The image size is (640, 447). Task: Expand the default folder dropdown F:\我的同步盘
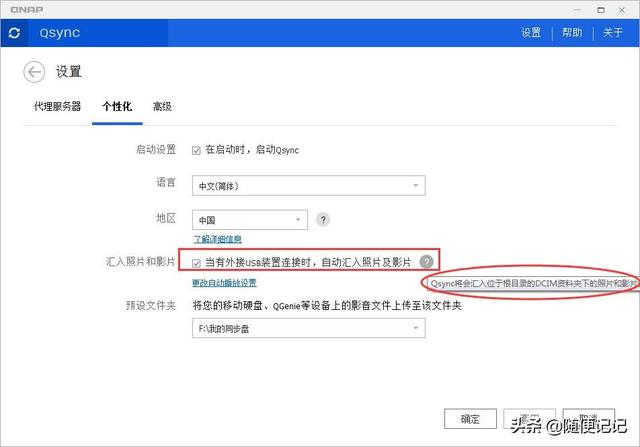coord(309,328)
